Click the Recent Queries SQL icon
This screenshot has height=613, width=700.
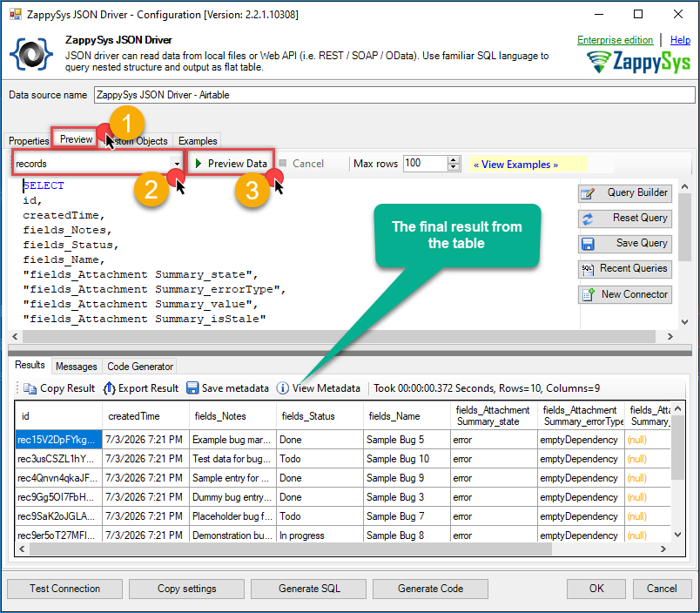click(588, 269)
